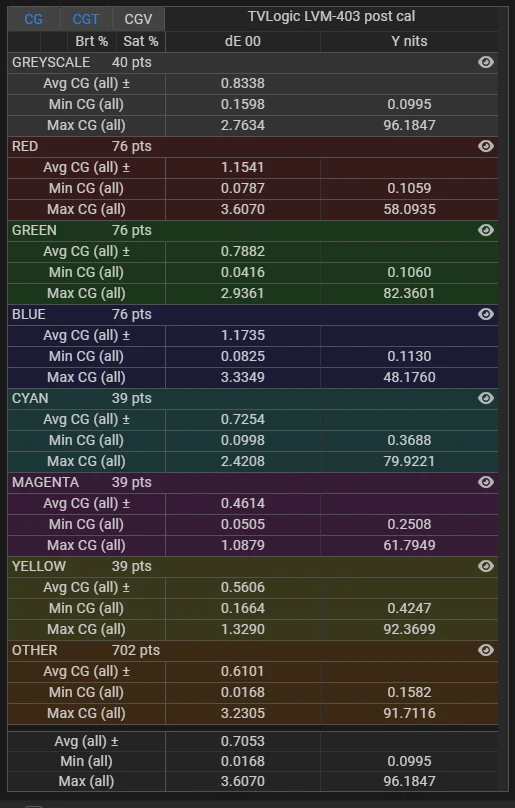Image resolution: width=515 pixels, height=808 pixels.
Task: Open the CGV tab
Action: point(138,19)
